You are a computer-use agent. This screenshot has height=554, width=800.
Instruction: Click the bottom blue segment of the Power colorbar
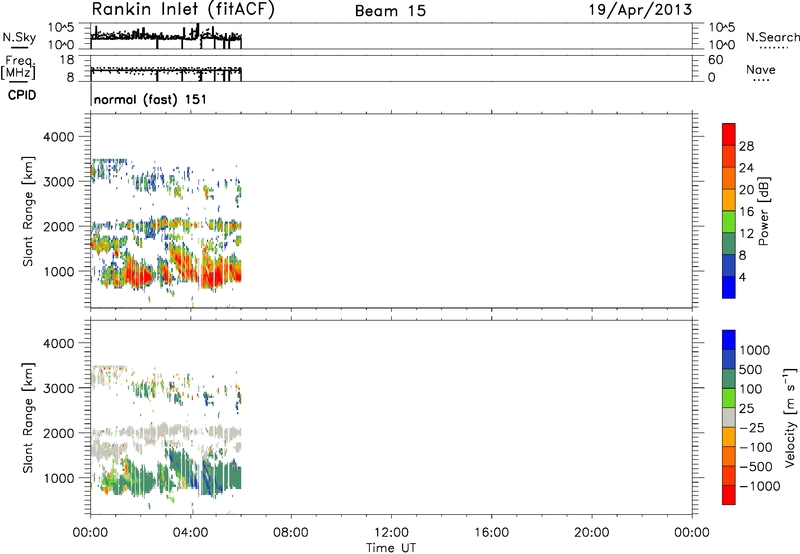pyautogui.click(x=729, y=287)
